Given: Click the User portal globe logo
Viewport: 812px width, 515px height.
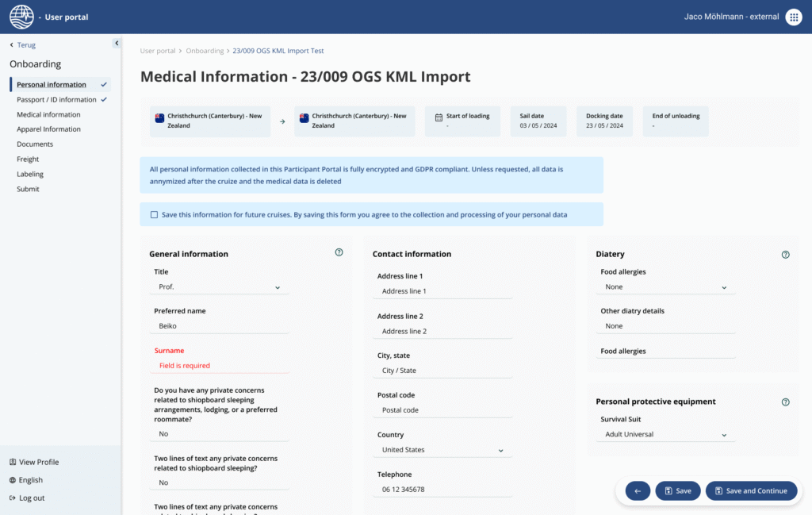Looking at the screenshot, I should (x=21, y=17).
